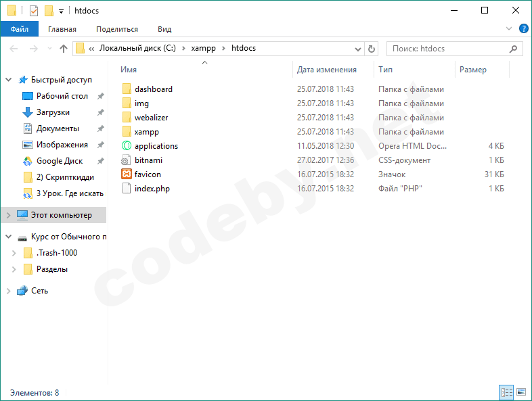
Task: Open the address bar history dropdown
Action: pos(357,49)
